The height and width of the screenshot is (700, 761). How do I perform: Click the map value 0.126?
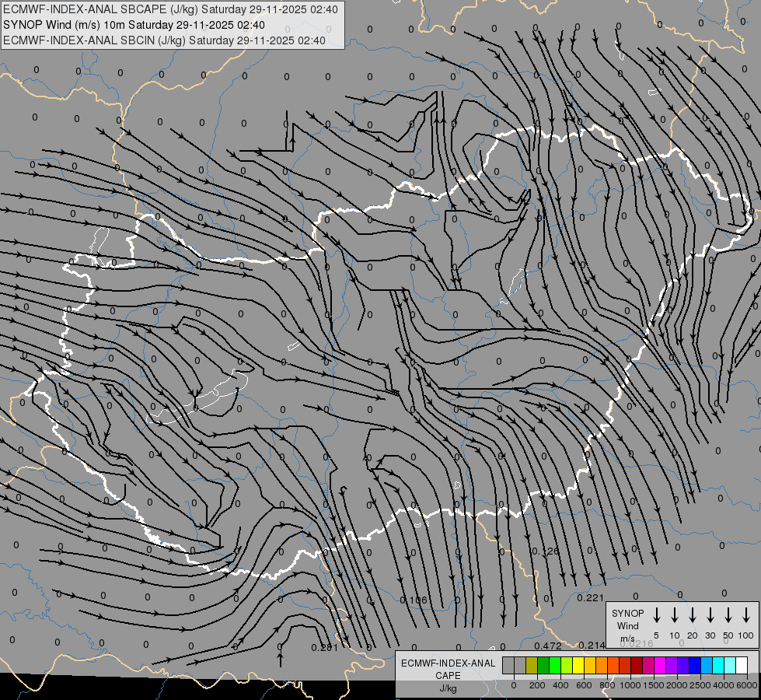pyautogui.click(x=546, y=551)
